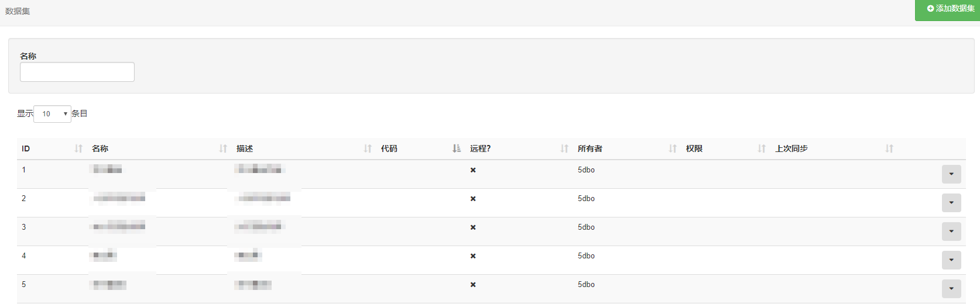This screenshot has height=304, width=980.
Task: Click ID cell 5 in the table
Action: pos(24,285)
